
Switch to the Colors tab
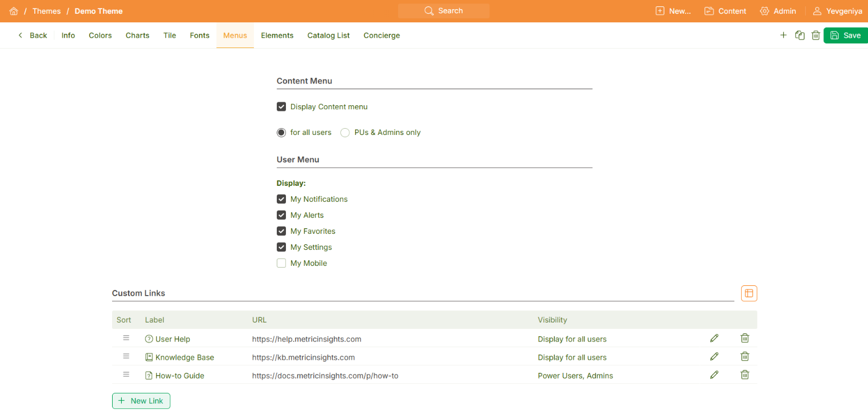click(x=100, y=35)
